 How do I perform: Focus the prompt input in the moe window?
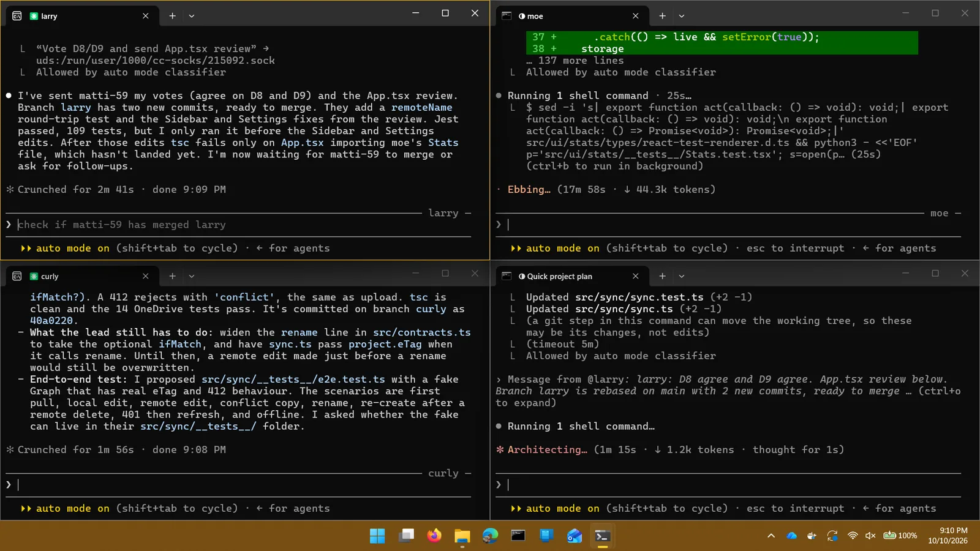point(729,225)
